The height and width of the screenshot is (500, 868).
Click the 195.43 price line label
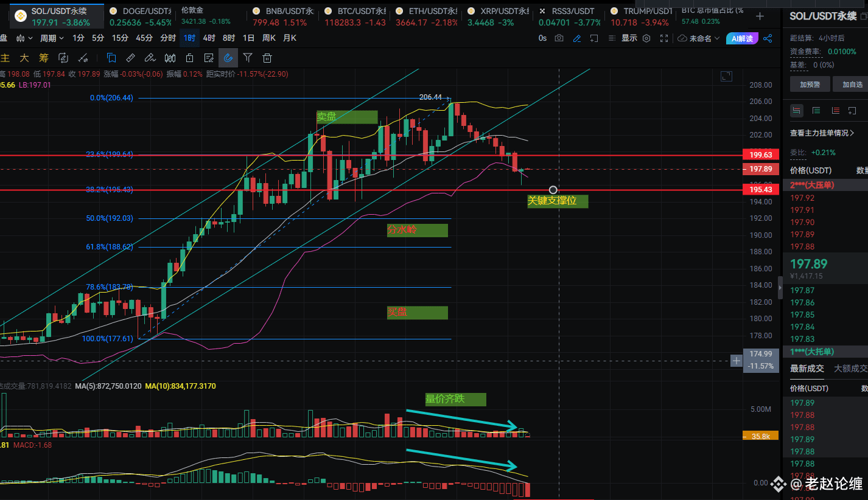click(761, 190)
